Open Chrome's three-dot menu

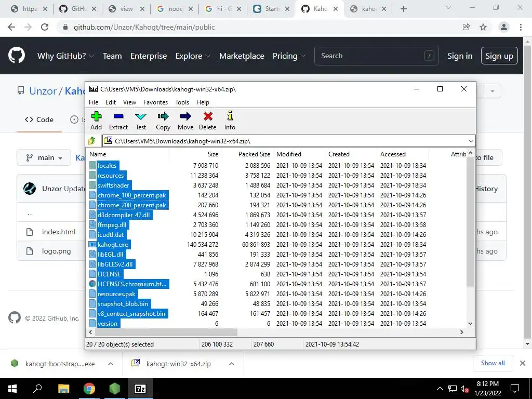(x=521, y=27)
